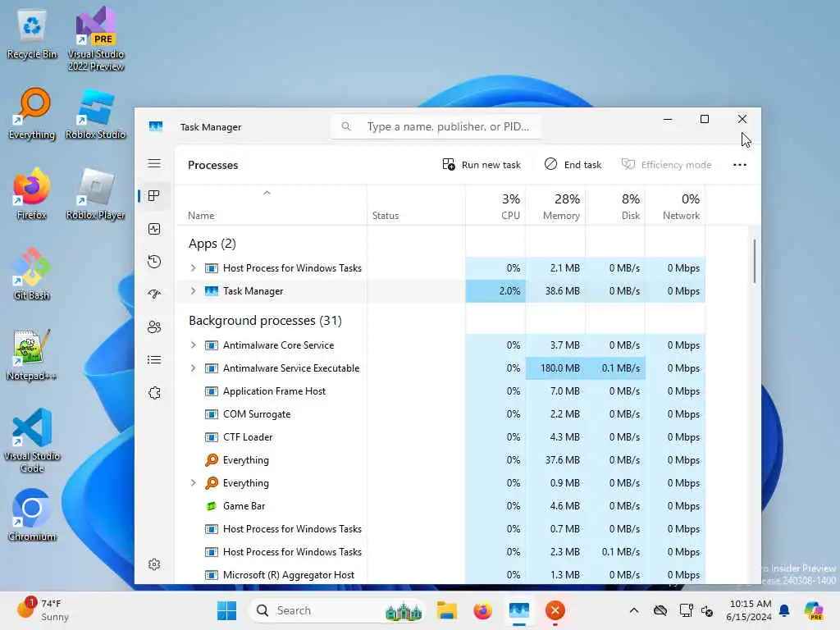Select the Game Bar process

coord(440,505)
